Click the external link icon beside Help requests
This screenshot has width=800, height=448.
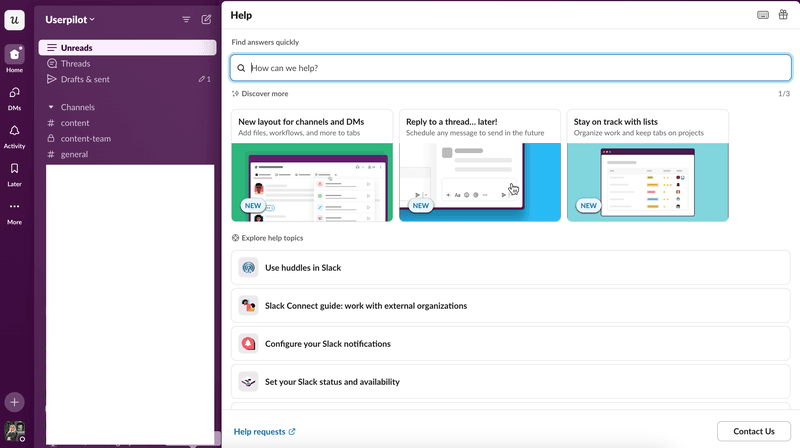(x=292, y=432)
